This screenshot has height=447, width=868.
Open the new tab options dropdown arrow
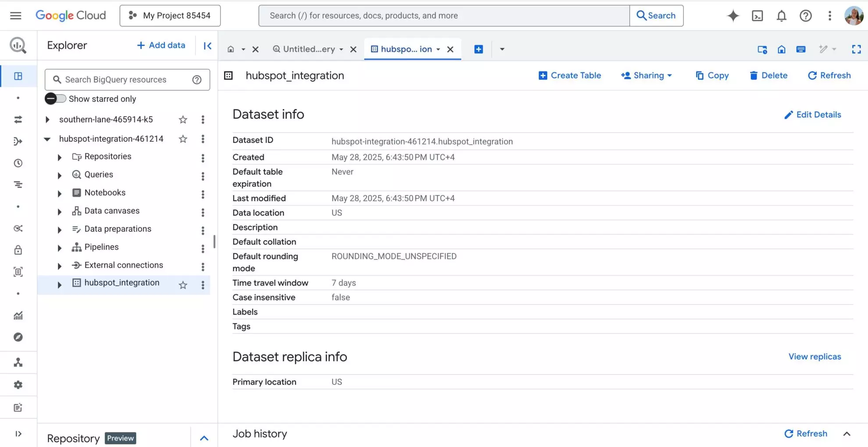pos(502,49)
